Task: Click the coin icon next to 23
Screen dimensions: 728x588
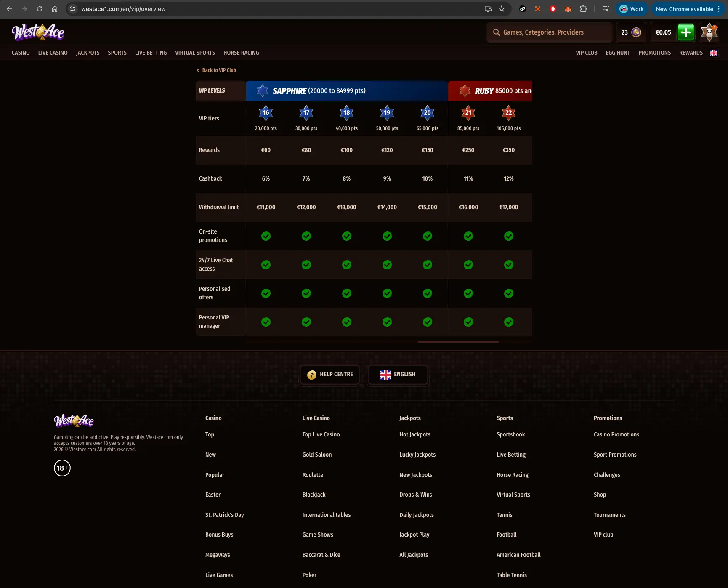Action: pos(636,32)
